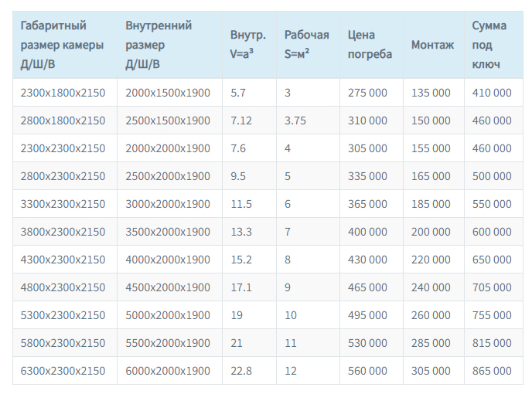Select the total cell '410 000'
This screenshot has width=532, height=394.
point(493,93)
